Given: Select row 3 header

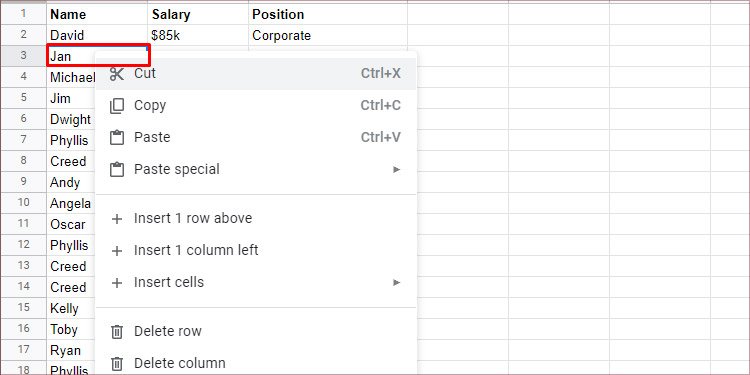Looking at the screenshot, I should click(x=23, y=55).
